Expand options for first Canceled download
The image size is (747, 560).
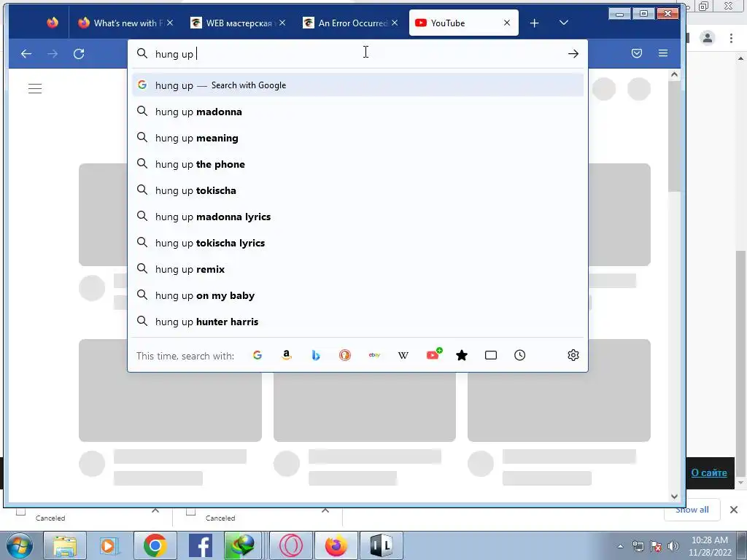[155, 510]
